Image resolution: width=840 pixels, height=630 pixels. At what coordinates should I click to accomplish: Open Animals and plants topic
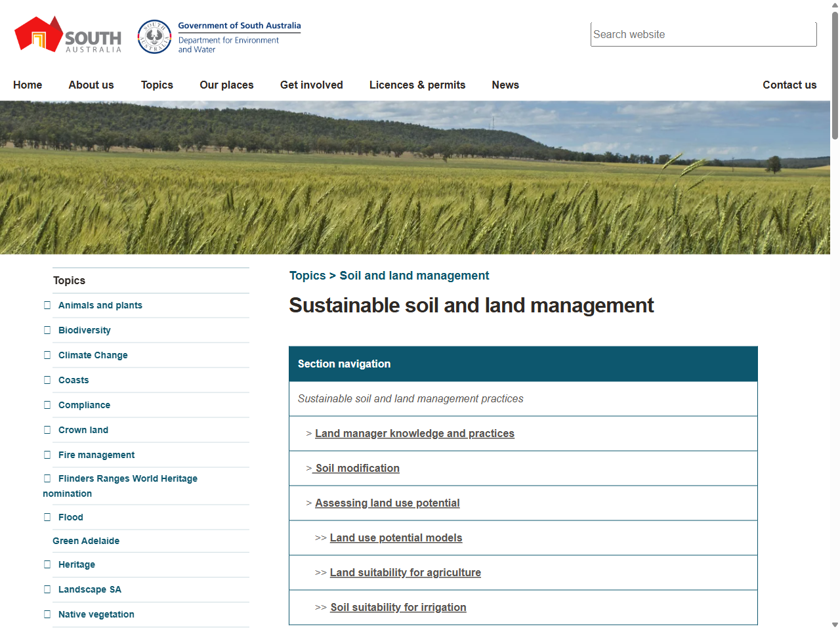[x=100, y=305]
